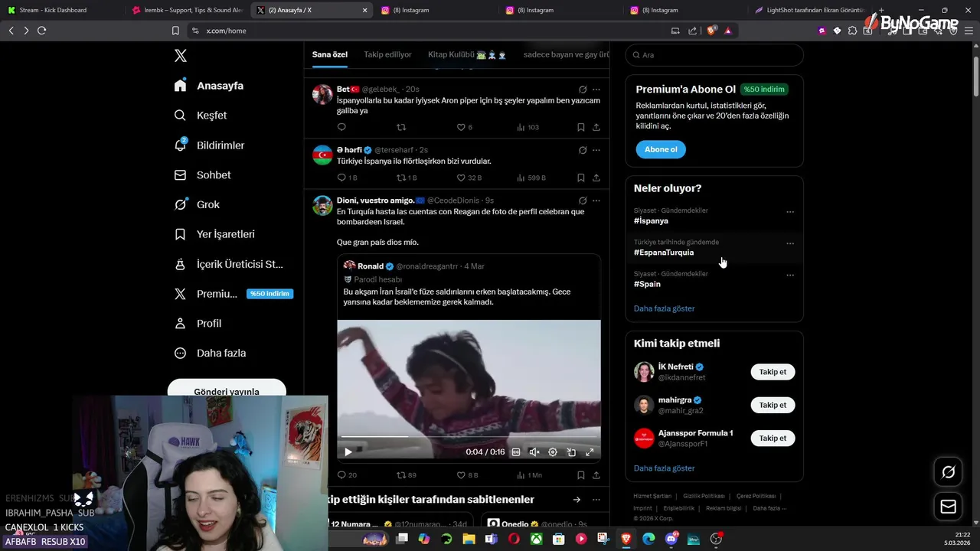Screen dimensions: 980x551
Task: Click the Brave shields icon
Action: pos(711,31)
